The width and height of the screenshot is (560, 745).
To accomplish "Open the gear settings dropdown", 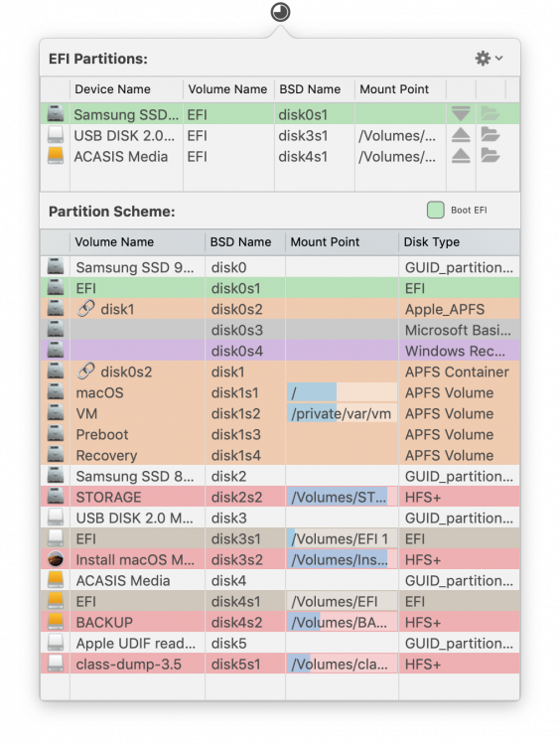I will 489,58.
